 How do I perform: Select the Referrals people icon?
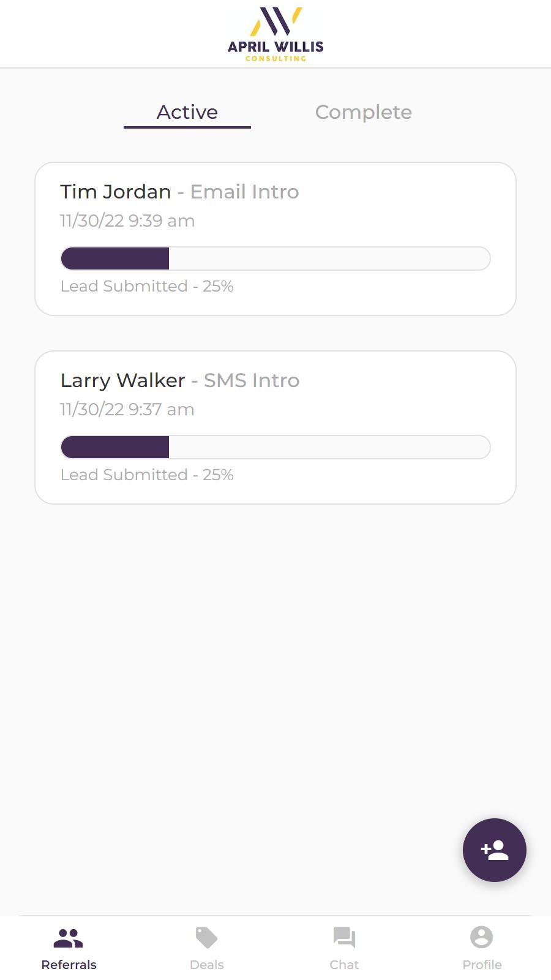tap(69, 938)
